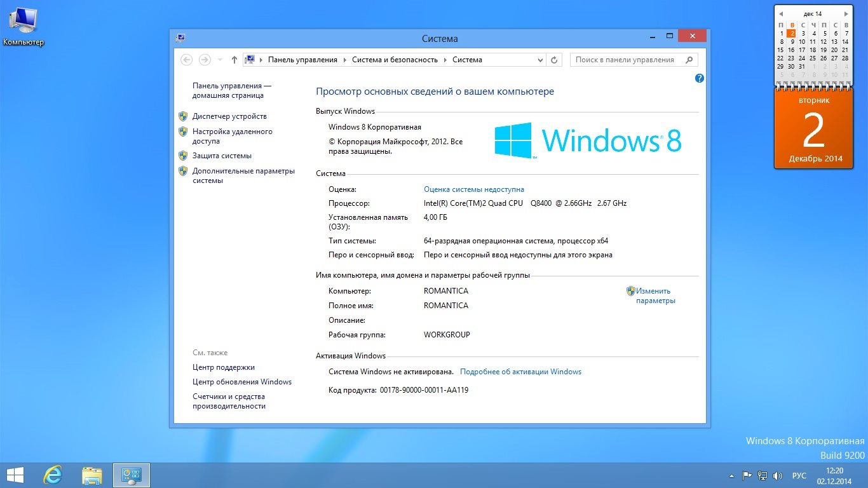Open Счетчики и средства производительности link

click(x=229, y=401)
